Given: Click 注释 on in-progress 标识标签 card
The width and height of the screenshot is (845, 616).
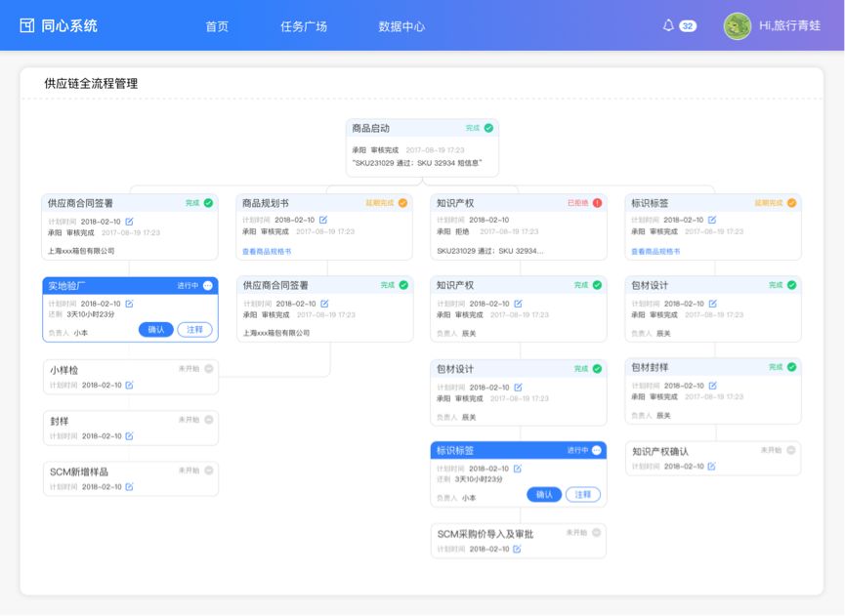Looking at the screenshot, I should coord(583,494).
